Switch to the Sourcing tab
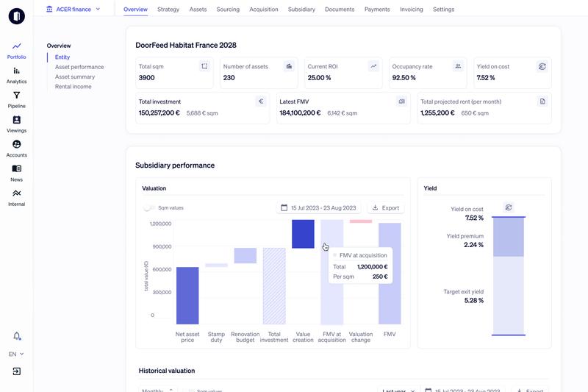The image size is (588, 392). tap(228, 10)
